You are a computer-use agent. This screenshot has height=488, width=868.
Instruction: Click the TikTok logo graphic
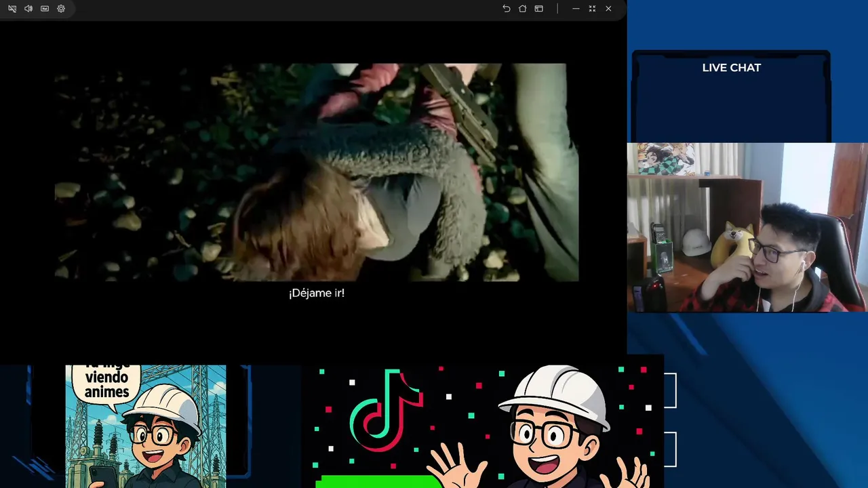click(x=386, y=411)
